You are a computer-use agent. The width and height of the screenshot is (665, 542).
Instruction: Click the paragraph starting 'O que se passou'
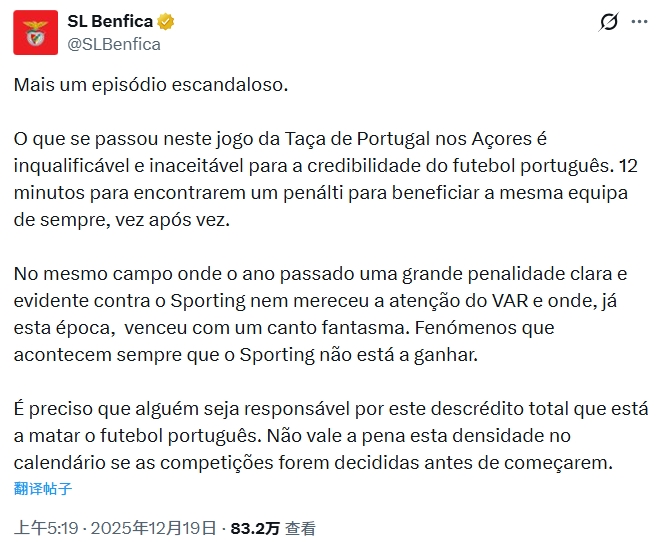(320, 178)
